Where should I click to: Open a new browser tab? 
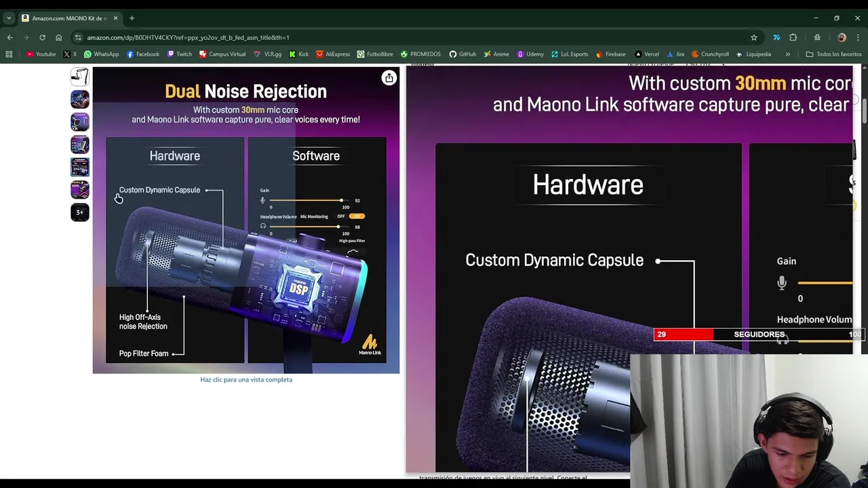(x=132, y=18)
